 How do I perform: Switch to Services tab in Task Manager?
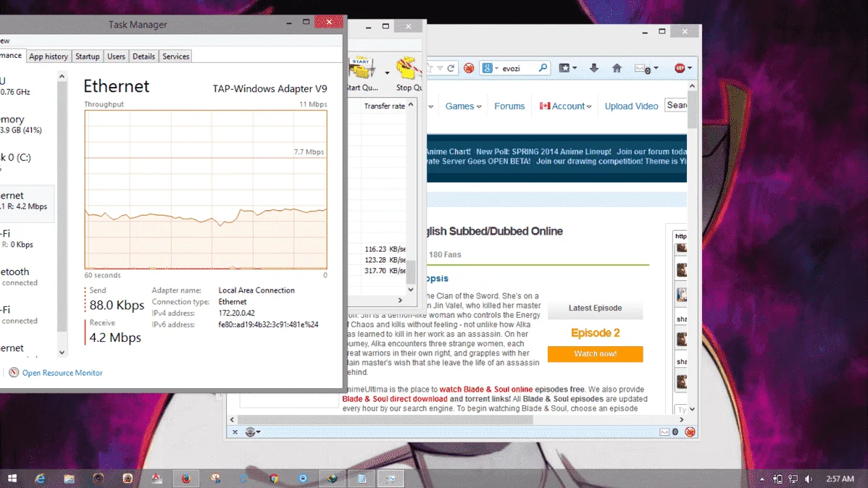(x=176, y=56)
